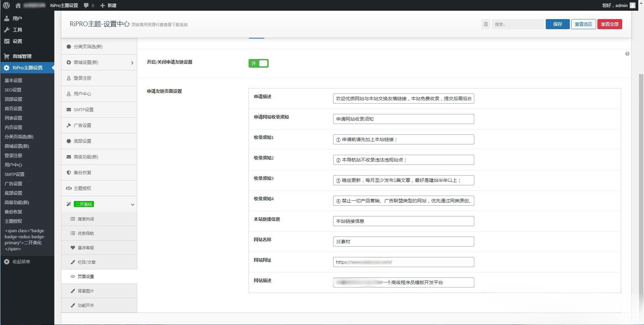Click the blue 保存 button

557,24
